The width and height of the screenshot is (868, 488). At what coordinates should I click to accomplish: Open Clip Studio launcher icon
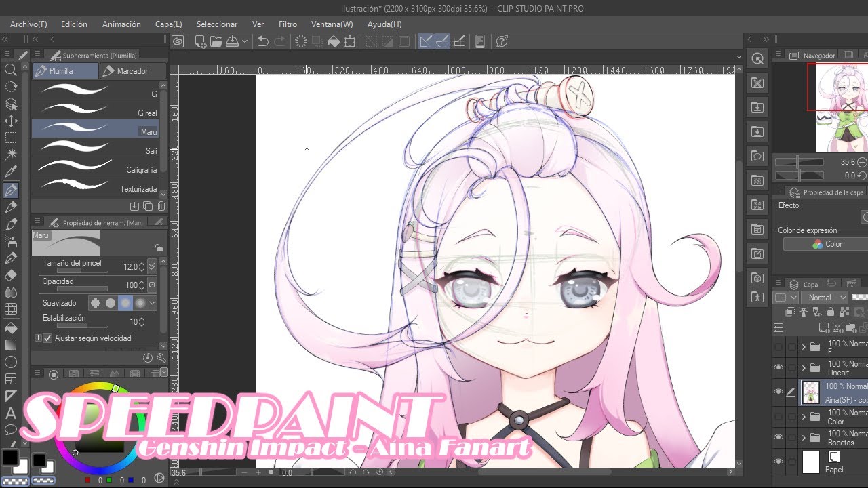pos(178,41)
